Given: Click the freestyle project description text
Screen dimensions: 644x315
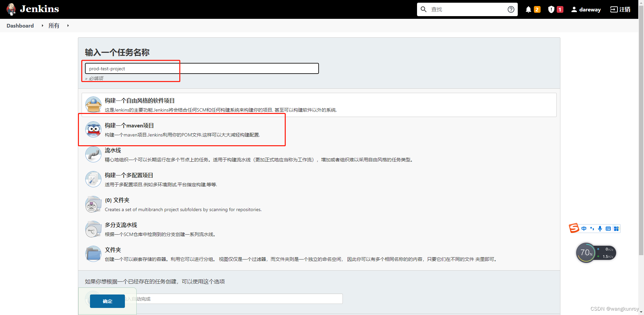Looking at the screenshot, I should coord(221,110).
